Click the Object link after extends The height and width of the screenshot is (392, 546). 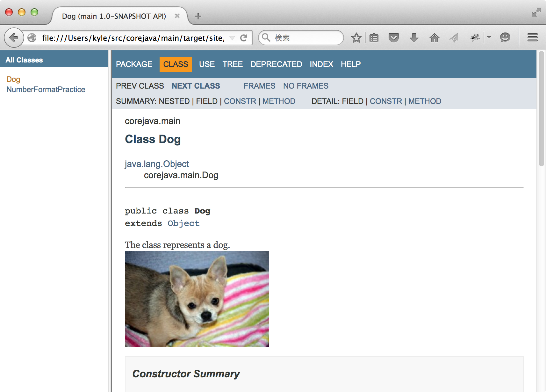tap(183, 223)
